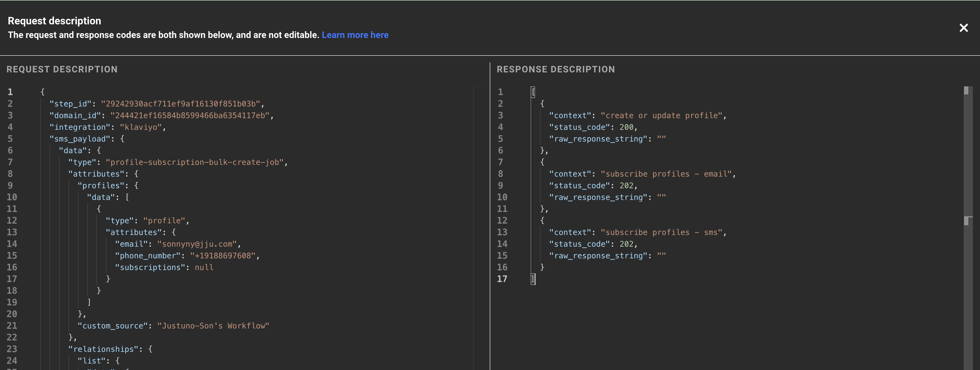Click "subscribe profiles - sms" context value
This screenshot has height=370, width=980.
[661, 233]
